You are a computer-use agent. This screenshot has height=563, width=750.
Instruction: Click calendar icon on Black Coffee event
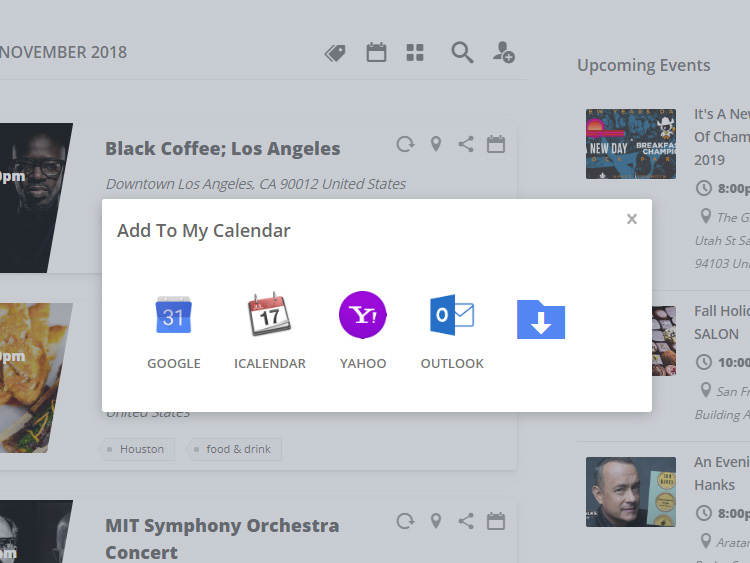pos(496,144)
